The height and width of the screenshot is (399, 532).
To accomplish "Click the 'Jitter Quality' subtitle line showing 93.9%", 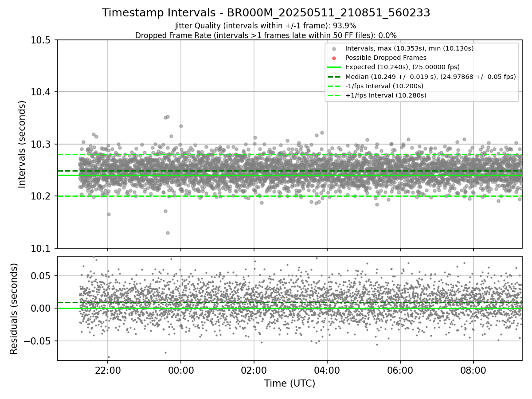I will point(266,26).
